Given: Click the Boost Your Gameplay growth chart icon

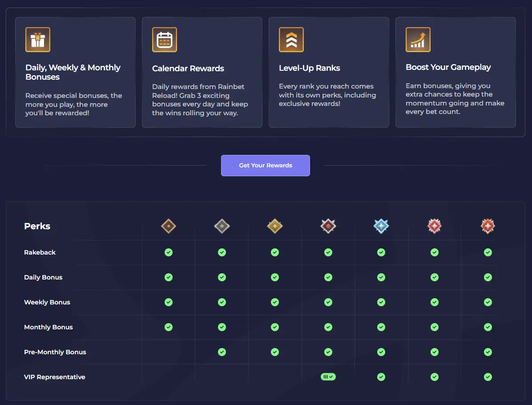Looking at the screenshot, I should [418, 39].
